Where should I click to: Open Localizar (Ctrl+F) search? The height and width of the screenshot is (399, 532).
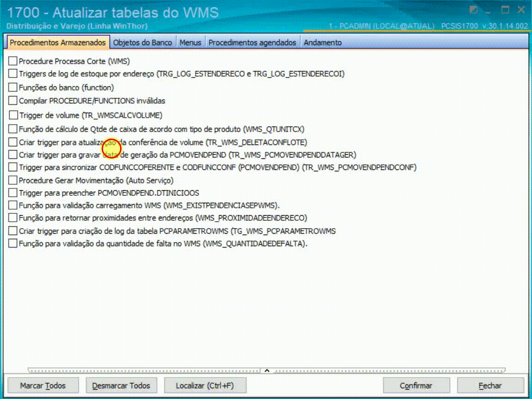pos(205,386)
